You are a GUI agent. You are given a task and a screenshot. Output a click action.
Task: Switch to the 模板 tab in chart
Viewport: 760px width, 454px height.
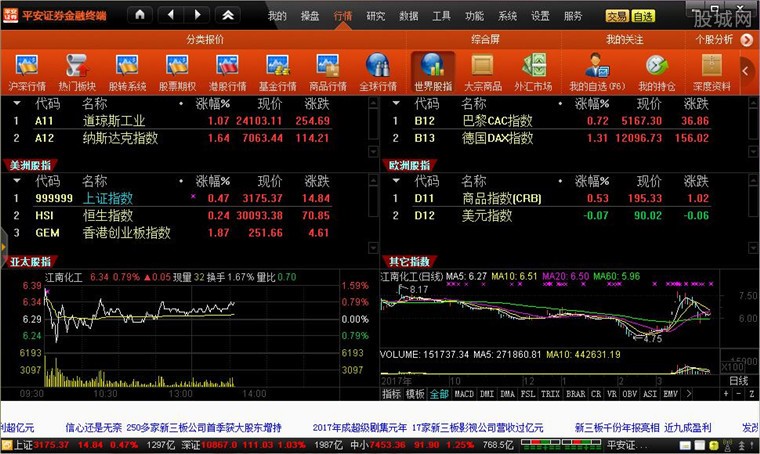(415, 394)
